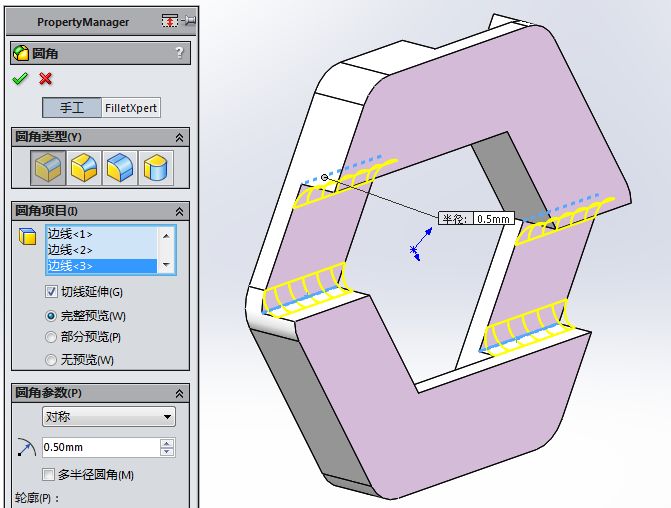Click the PropertyManager title
This screenshot has height=508, width=671.
pos(83,22)
